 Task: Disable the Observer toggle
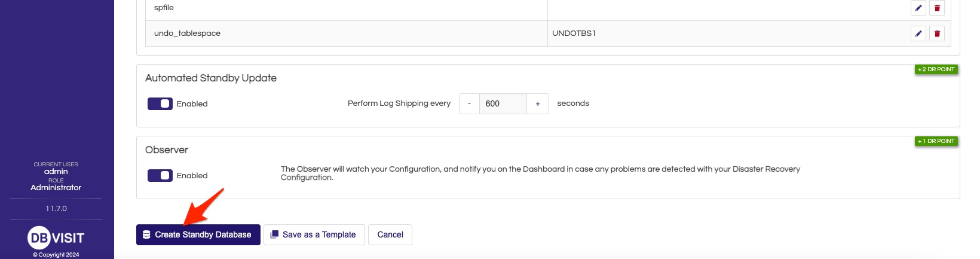click(x=160, y=175)
